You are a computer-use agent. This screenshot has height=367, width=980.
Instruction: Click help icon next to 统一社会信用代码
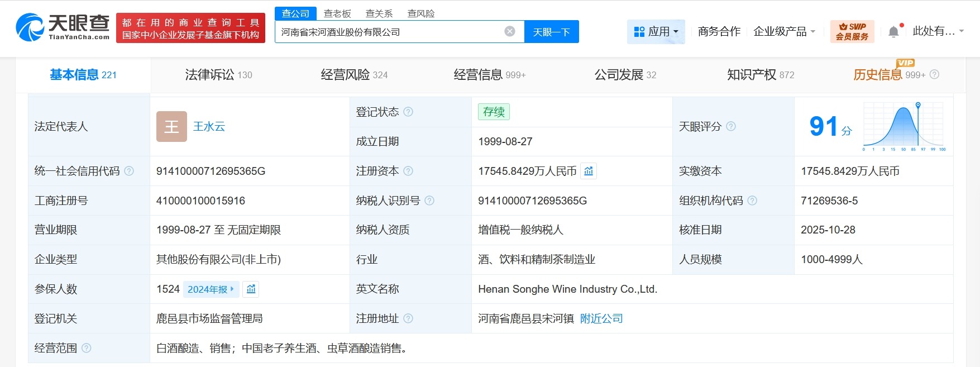tap(129, 170)
